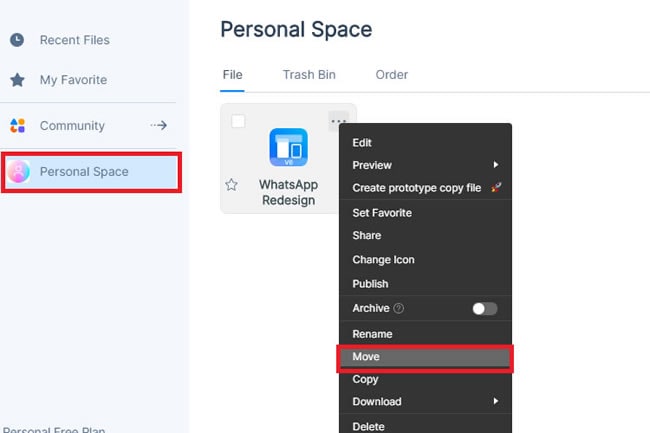Check the WhatsApp Redesign file checkbox
The image size is (650, 433).
coord(238,122)
